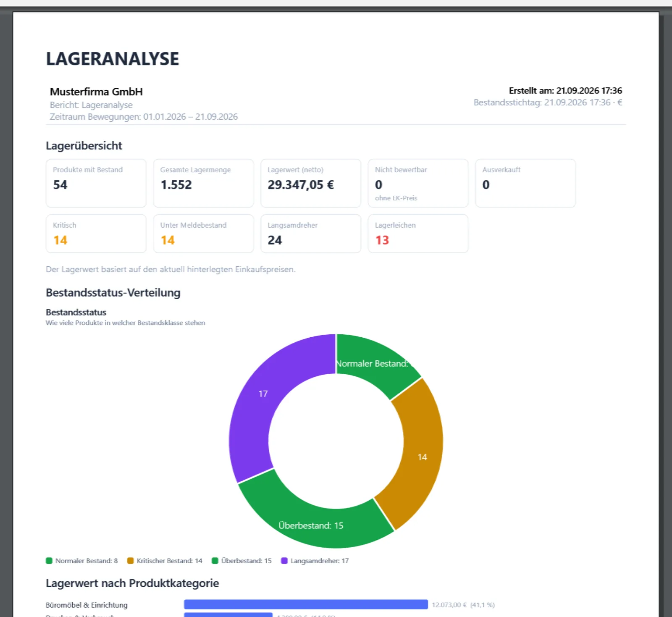Click the LAGERANALYSE report title
The image size is (672, 617).
113,59
